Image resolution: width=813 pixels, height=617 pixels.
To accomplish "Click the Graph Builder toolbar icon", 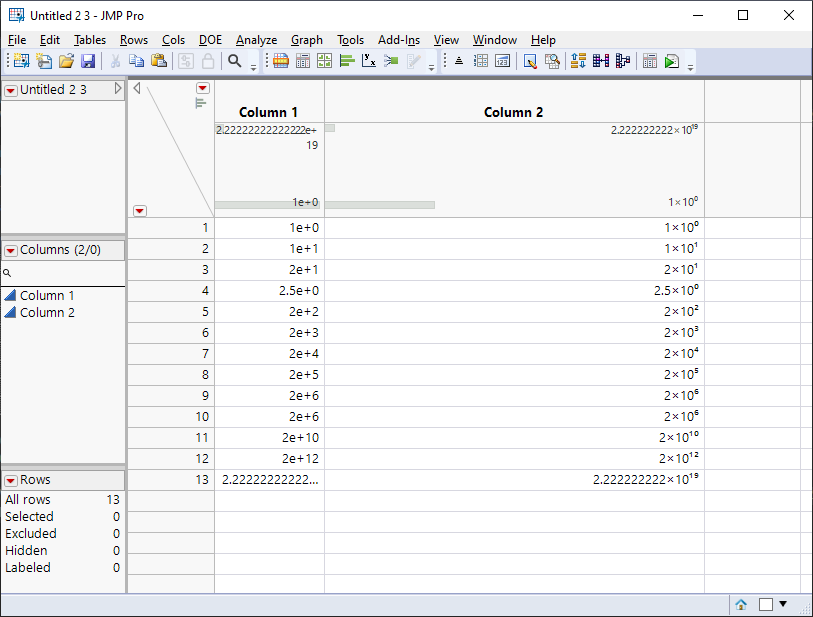I will coord(325,61).
